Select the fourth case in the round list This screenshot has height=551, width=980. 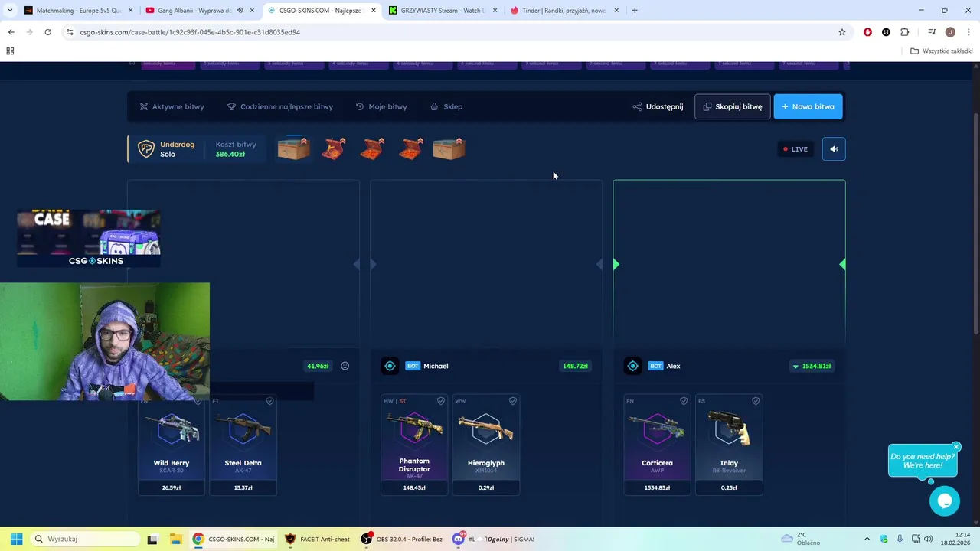tap(411, 148)
